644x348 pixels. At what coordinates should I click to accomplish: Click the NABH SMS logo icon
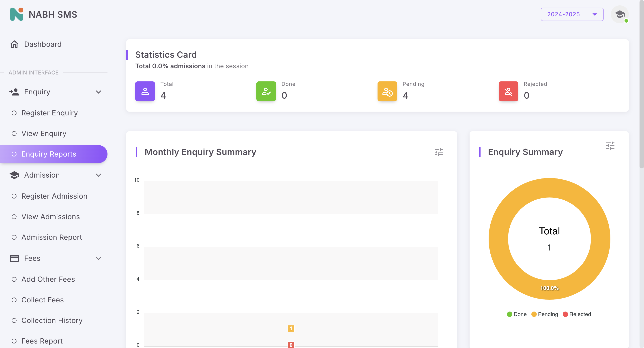(17, 14)
